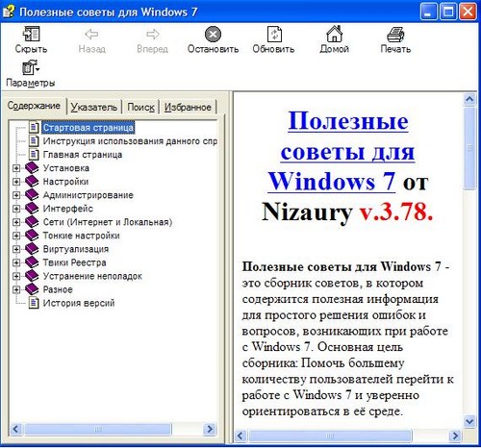The height and width of the screenshot is (448, 481).
Task: Go home via the Домой icon
Action: click(x=335, y=34)
